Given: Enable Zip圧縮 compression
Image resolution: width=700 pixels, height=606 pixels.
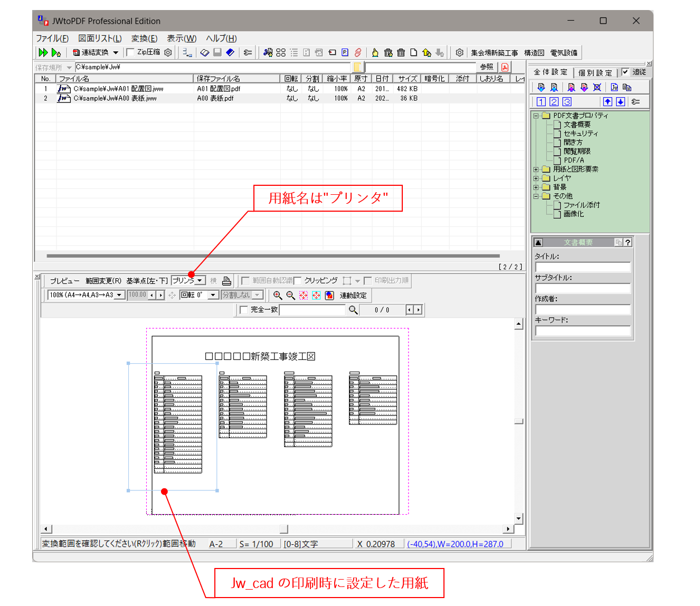Looking at the screenshot, I should point(130,52).
